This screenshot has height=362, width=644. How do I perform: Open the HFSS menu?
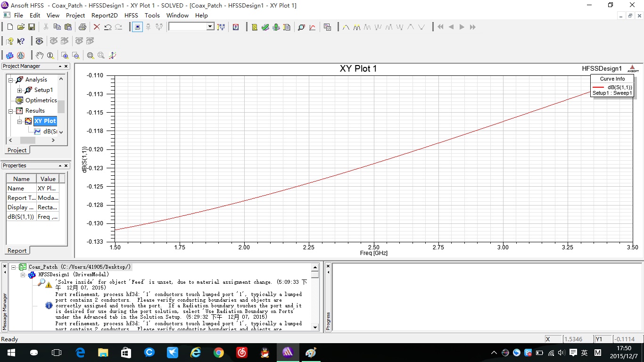132,16
